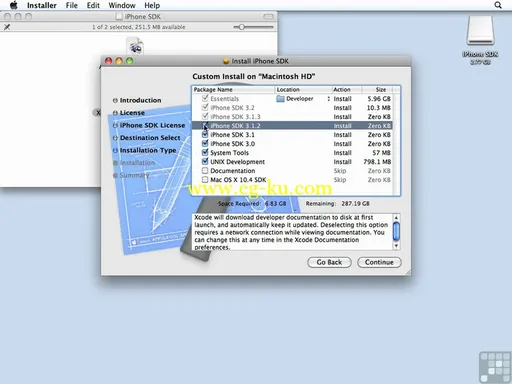The width and height of the screenshot is (512, 384).
Task: Click the iPhone SDK License step
Action: tap(152, 125)
